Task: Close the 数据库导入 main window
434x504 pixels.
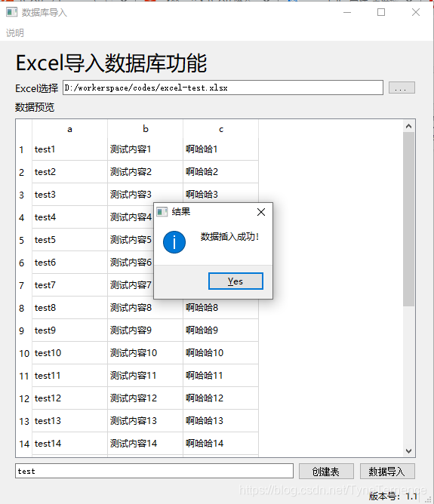Action: [x=416, y=12]
